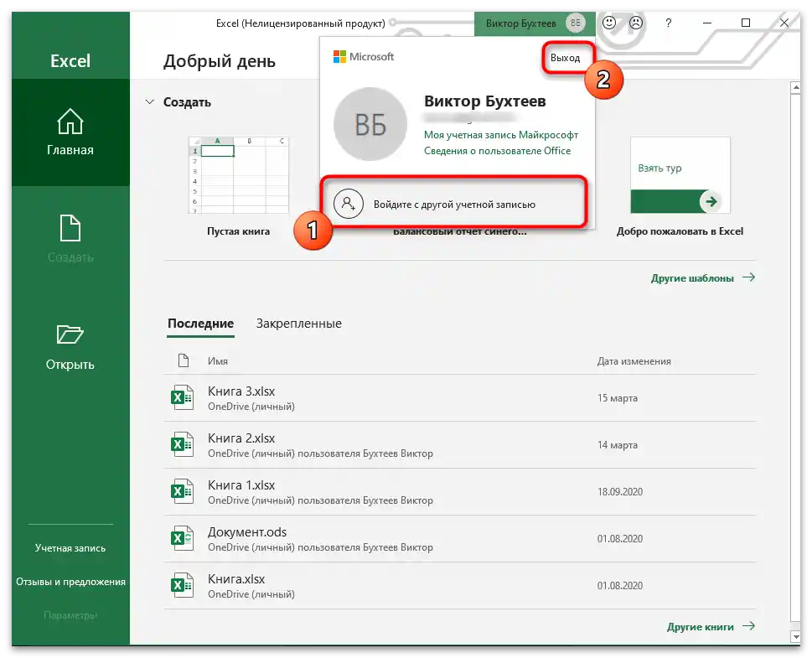Click the Excel icon of Книга 3.xlsx
Screen dimensions: 812x658
click(x=183, y=397)
